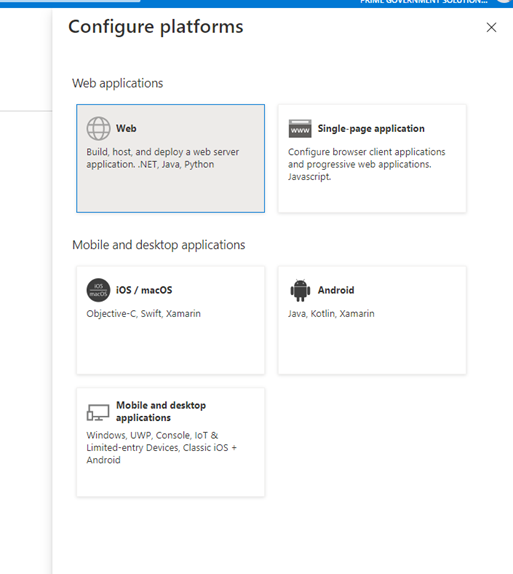
Task: Click the iOS macOS round icon
Action: point(98,290)
